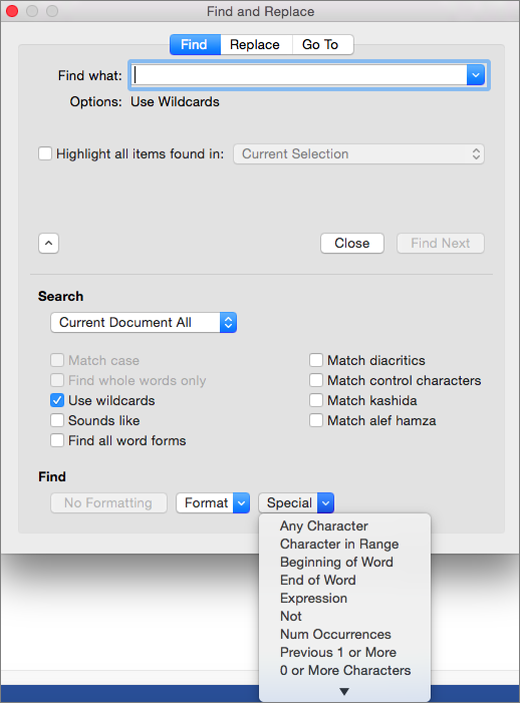Select 0 or More Characters item

pyautogui.click(x=345, y=670)
